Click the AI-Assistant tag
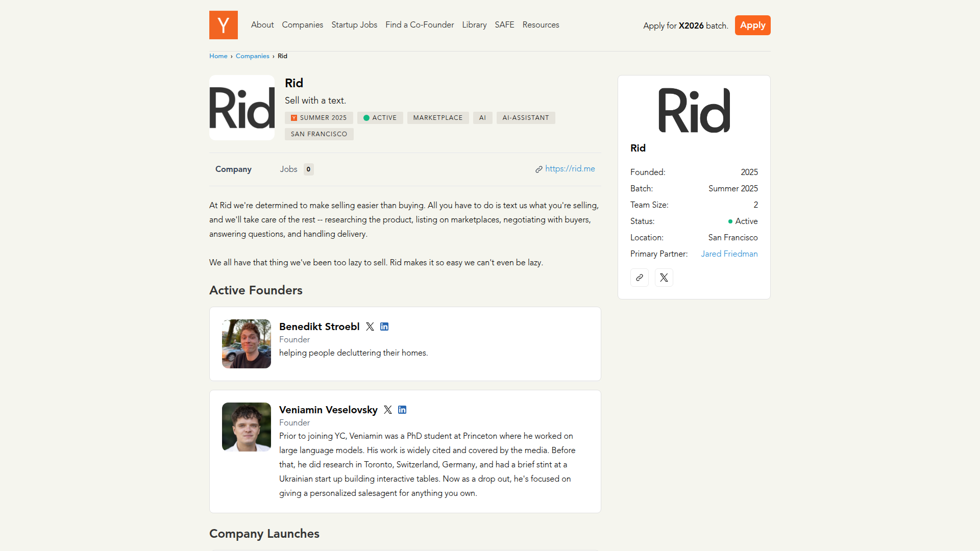Screen dimensions: 980x551 tap(526, 118)
